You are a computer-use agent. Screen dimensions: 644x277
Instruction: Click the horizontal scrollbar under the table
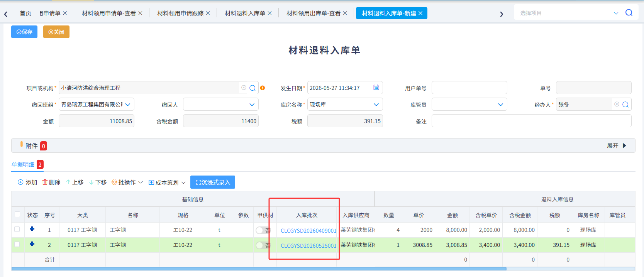point(259,269)
